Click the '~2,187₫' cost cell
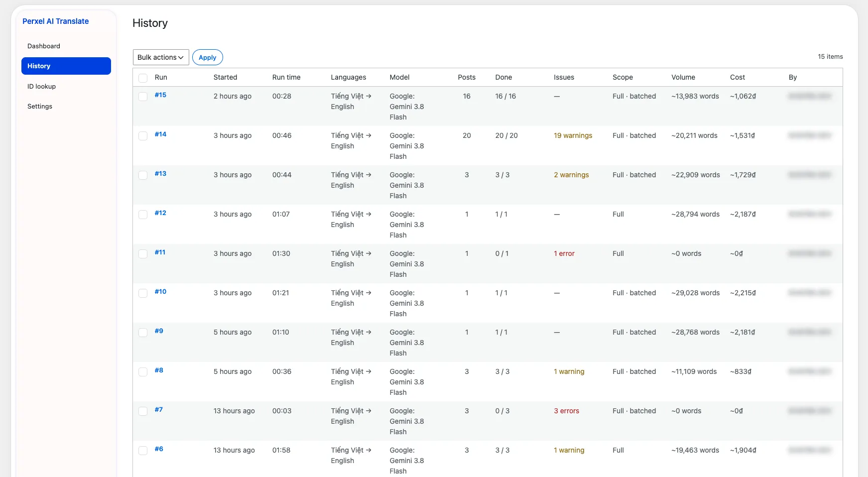Viewport: 868px width, 477px height. pos(743,214)
